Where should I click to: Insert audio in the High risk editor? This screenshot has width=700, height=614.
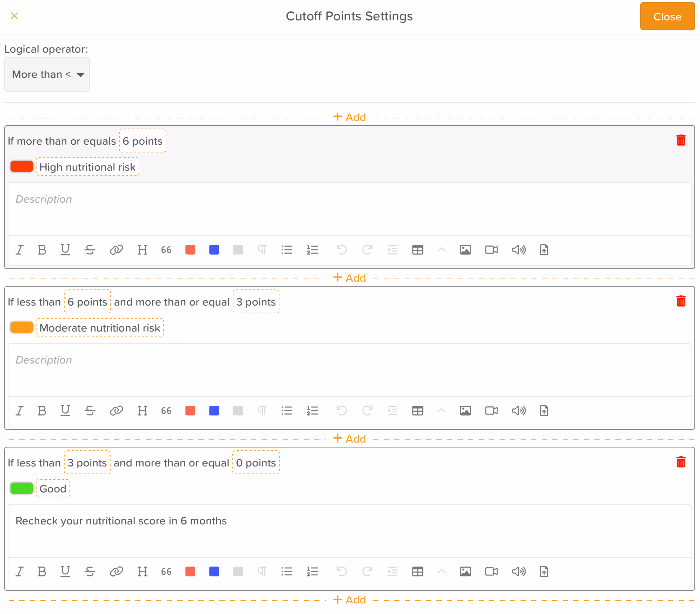pyautogui.click(x=519, y=250)
